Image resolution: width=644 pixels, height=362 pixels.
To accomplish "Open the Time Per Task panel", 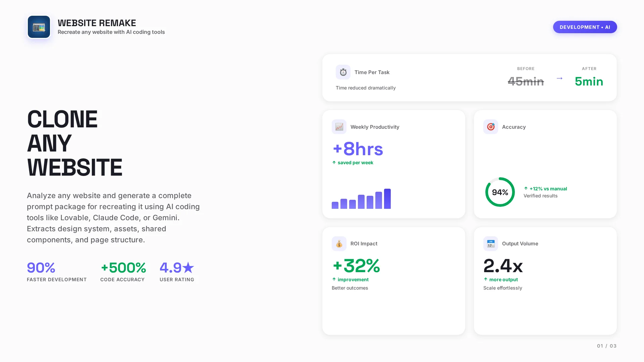I will tap(470, 77).
